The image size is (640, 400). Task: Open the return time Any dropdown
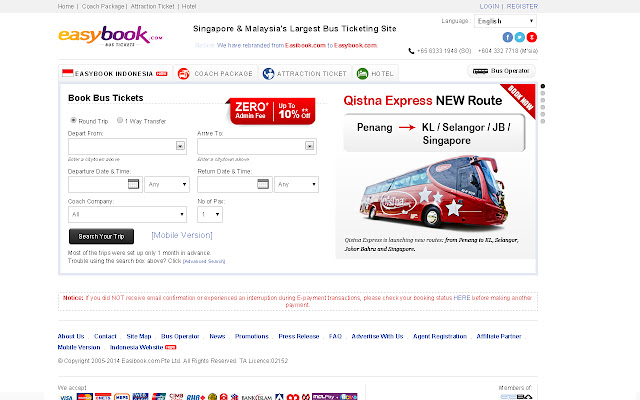(296, 184)
